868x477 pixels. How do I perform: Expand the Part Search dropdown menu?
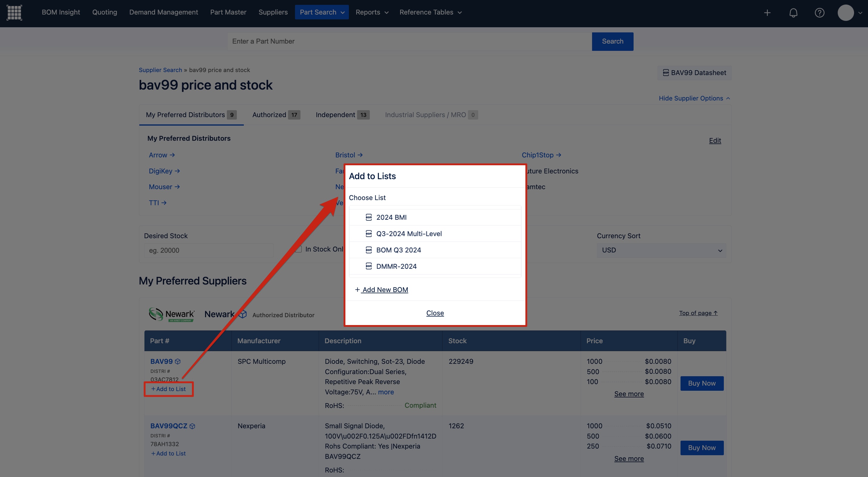(x=322, y=12)
